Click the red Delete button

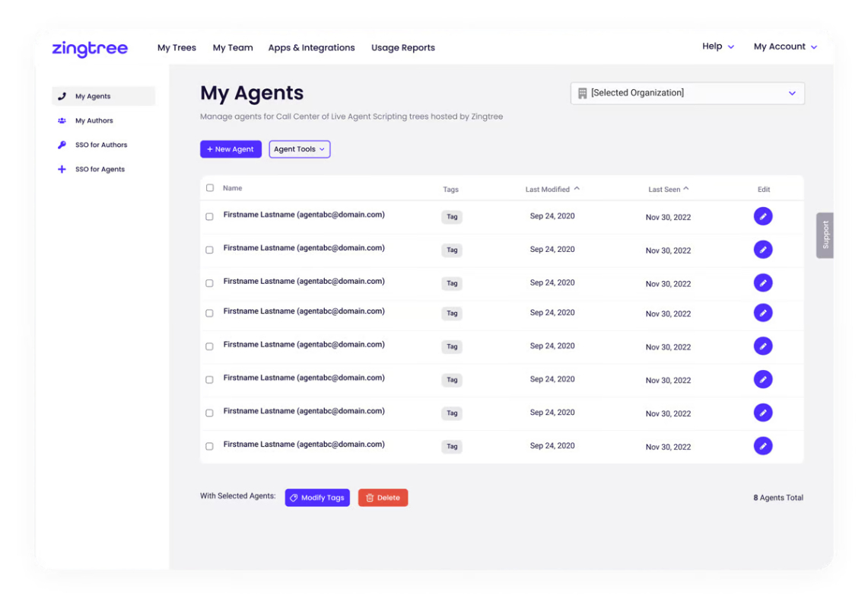pyautogui.click(x=383, y=498)
